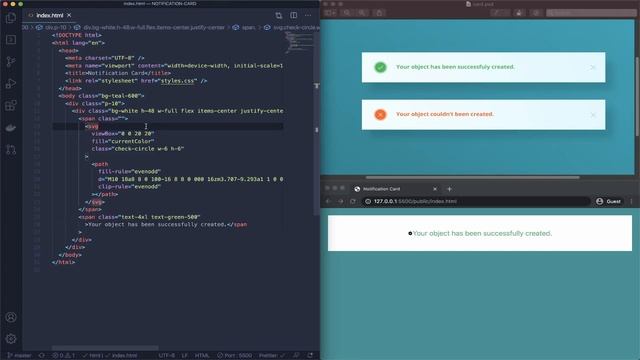Image resolution: width=640 pixels, height=360 pixels.
Task: Click the Port: 5500 Live Server indicator
Action: [235, 356]
